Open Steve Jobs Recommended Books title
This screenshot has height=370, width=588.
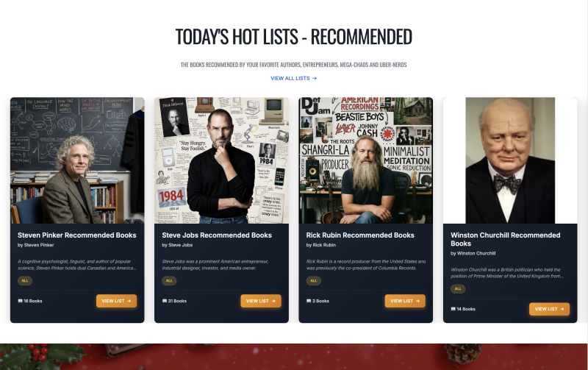tap(217, 235)
